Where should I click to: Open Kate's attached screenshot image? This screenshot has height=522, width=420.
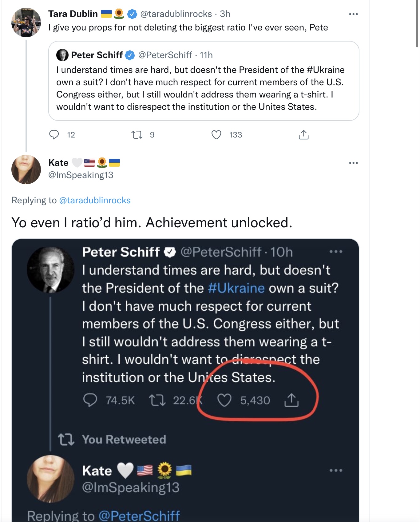[x=185, y=380]
